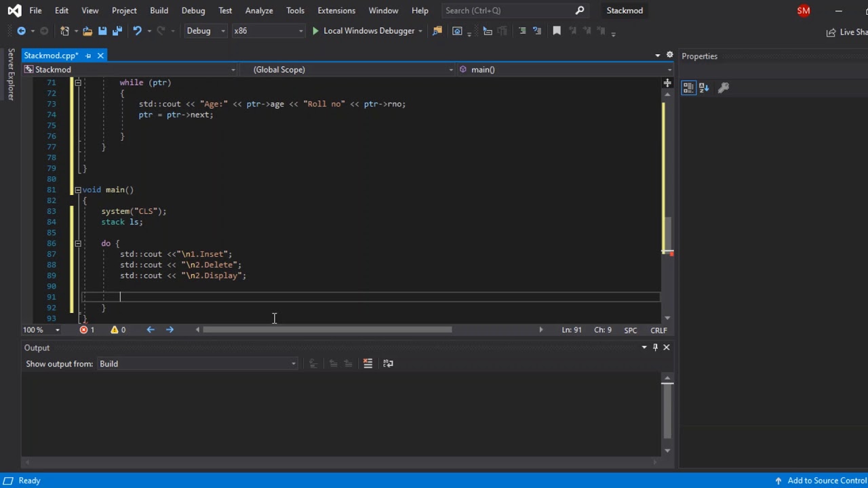The height and width of the screenshot is (488, 868).
Task: Toggle a bookmark with the bookmark icon
Action: (x=557, y=30)
